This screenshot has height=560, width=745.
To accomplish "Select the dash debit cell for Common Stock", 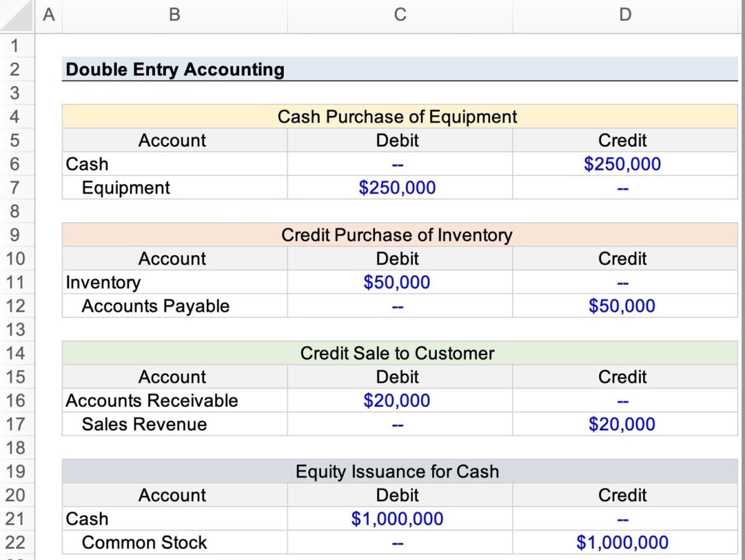I will (x=400, y=543).
